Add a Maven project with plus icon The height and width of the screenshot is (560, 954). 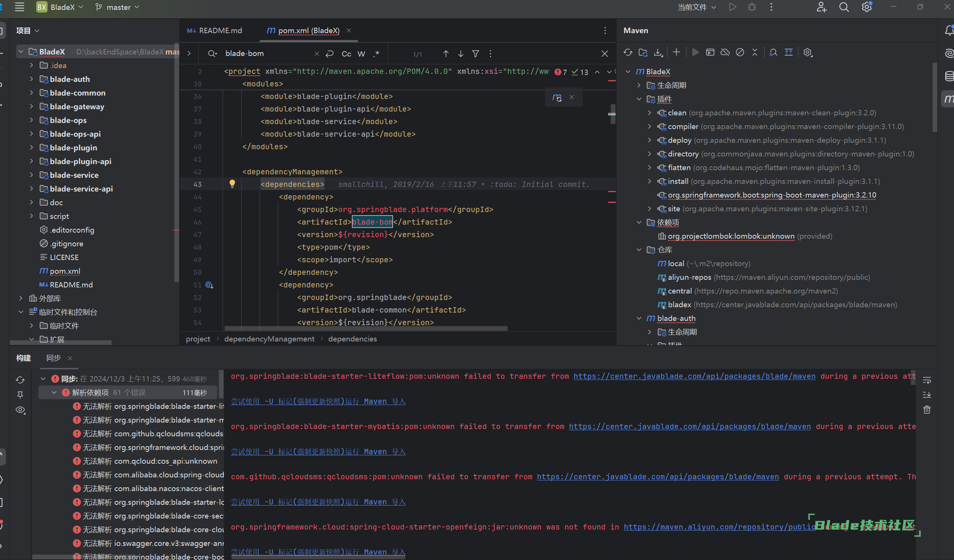676,52
